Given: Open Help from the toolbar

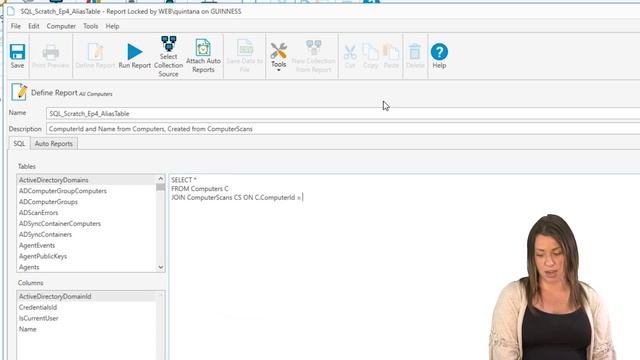Looking at the screenshot, I should coord(439,56).
